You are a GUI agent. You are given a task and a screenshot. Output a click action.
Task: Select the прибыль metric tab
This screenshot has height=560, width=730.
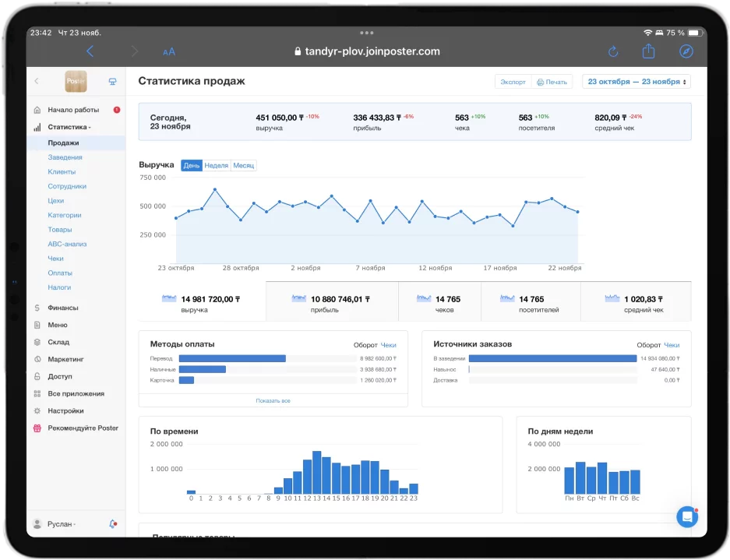331,303
